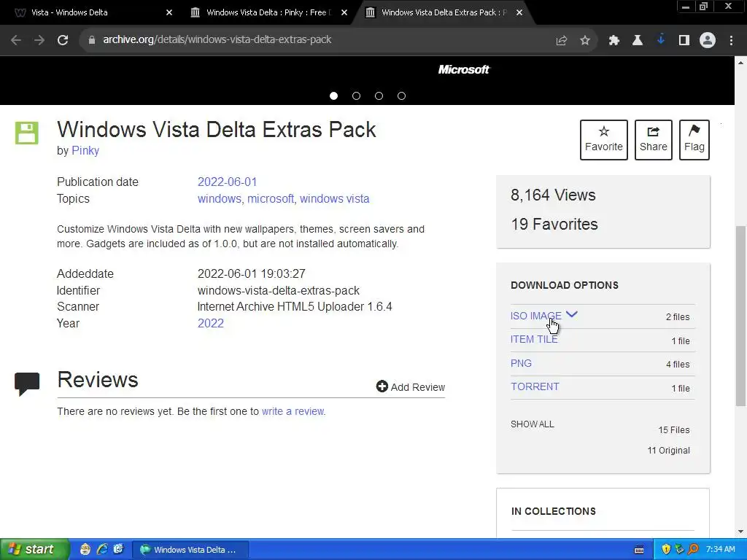Open Chrome Labs flask icon
This screenshot has height=560, width=747.
point(637,41)
